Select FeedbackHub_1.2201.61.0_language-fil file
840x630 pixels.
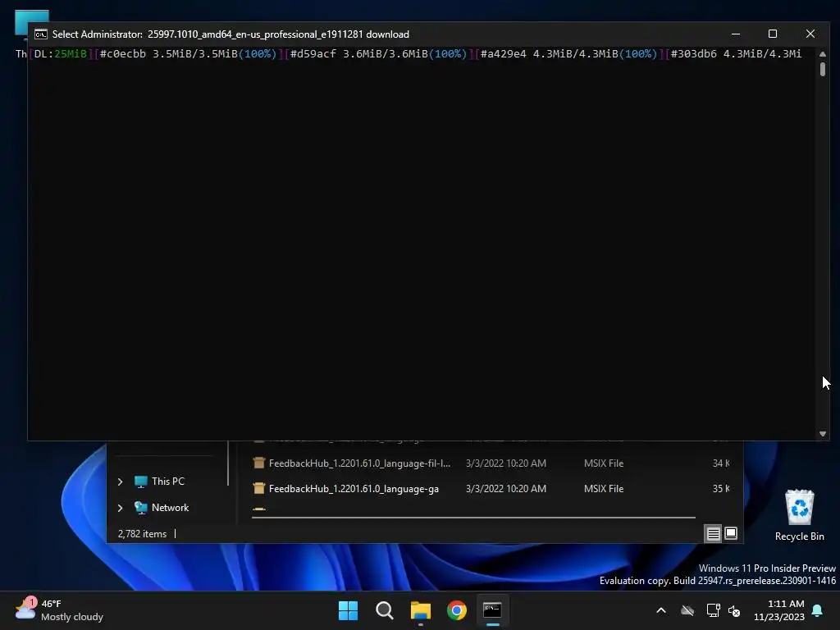[359, 463]
